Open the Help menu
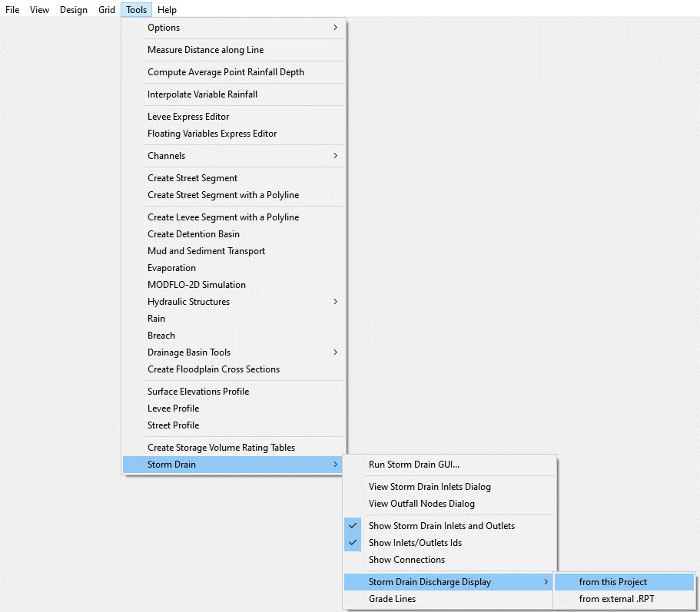This screenshot has width=700, height=612. tap(167, 10)
